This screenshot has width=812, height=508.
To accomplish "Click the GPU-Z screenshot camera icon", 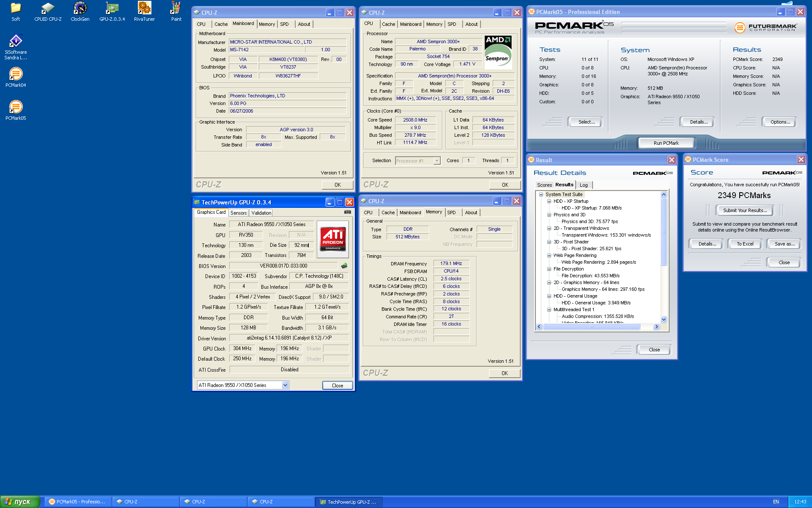I will coord(348,212).
